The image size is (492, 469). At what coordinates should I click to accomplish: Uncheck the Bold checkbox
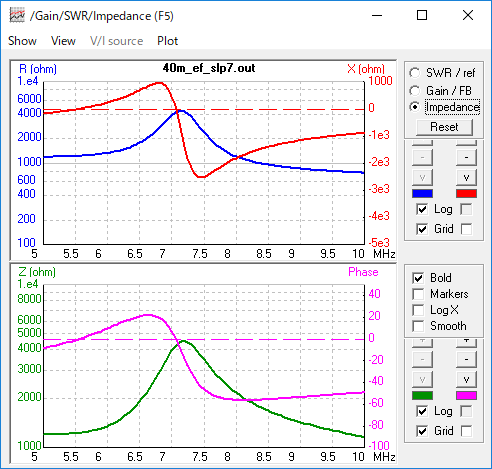tap(418, 278)
